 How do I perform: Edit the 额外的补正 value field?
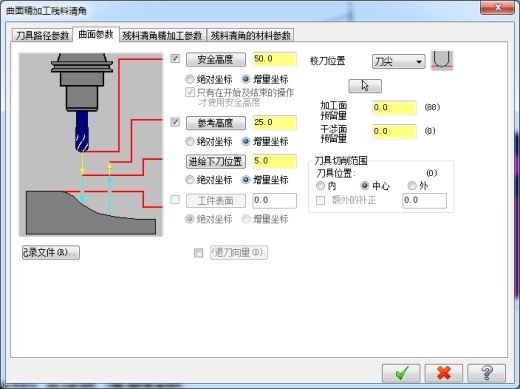pyautogui.click(x=424, y=200)
